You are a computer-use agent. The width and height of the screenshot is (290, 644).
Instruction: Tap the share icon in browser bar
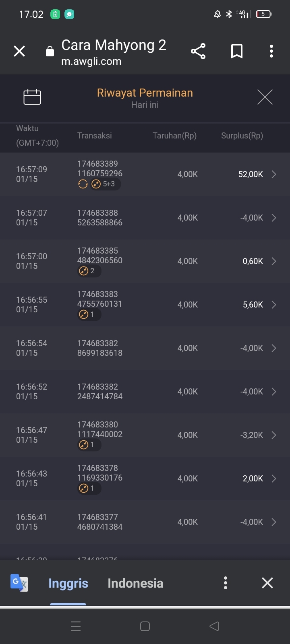(x=198, y=51)
